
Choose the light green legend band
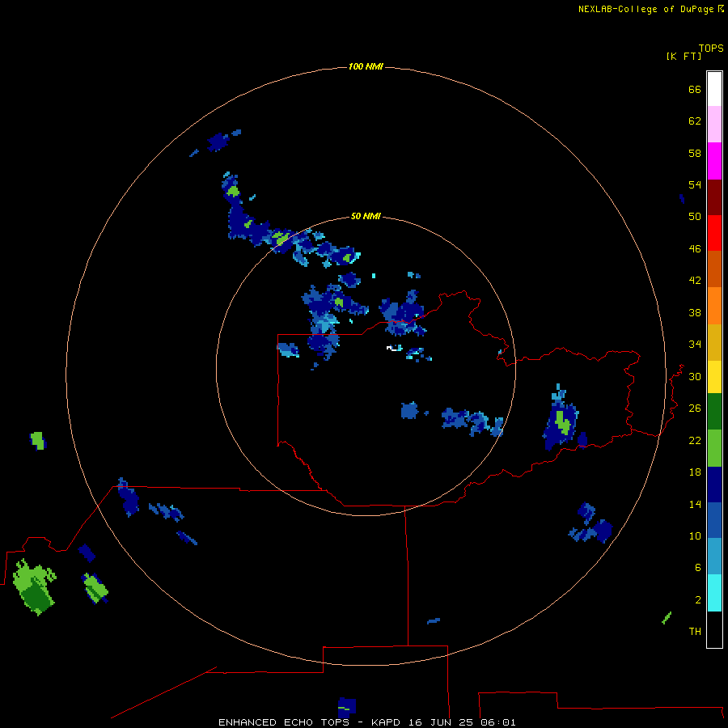click(714, 448)
